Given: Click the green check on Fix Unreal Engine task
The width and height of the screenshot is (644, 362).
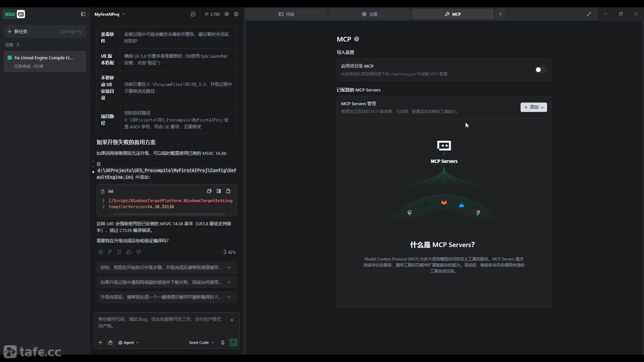Looking at the screenshot, I should (10, 58).
